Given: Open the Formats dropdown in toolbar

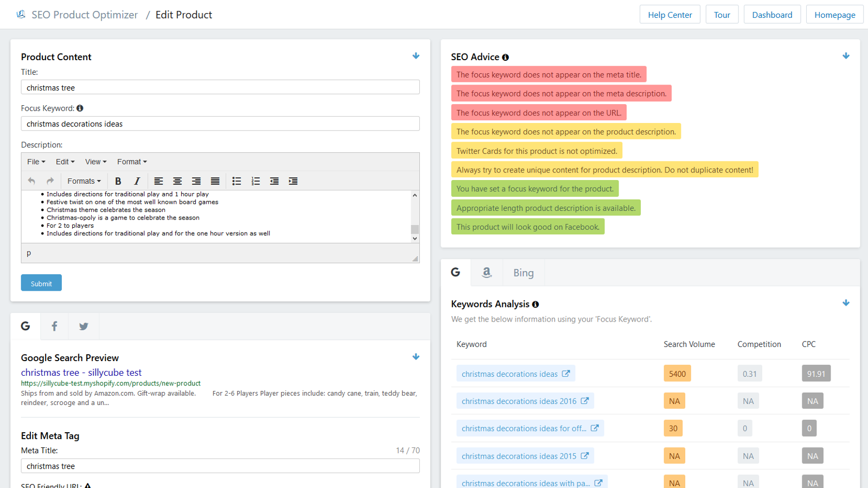Looking at the screenshot, I should 84,181.
